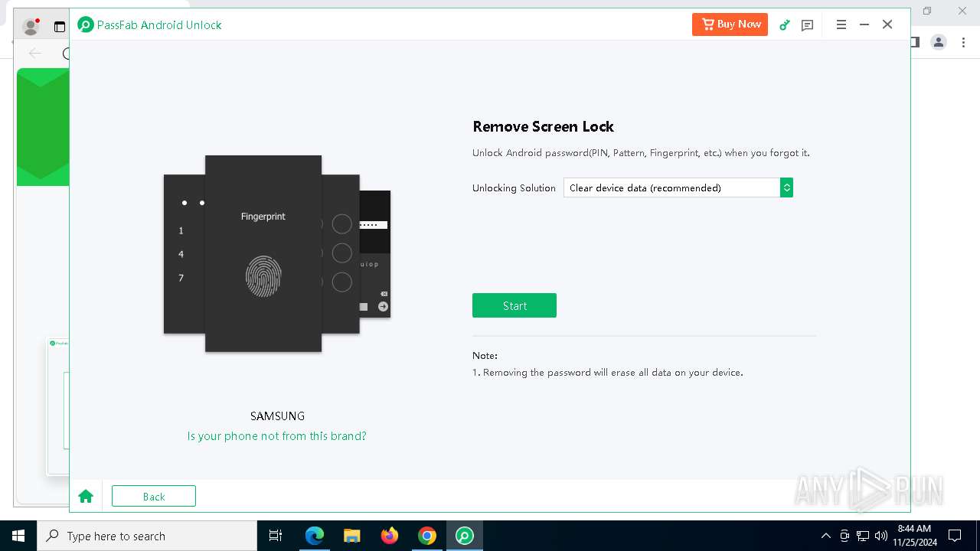Click the Fingerprint illustration card
Screen dimensions: 980x551
[x=263, y=253]
